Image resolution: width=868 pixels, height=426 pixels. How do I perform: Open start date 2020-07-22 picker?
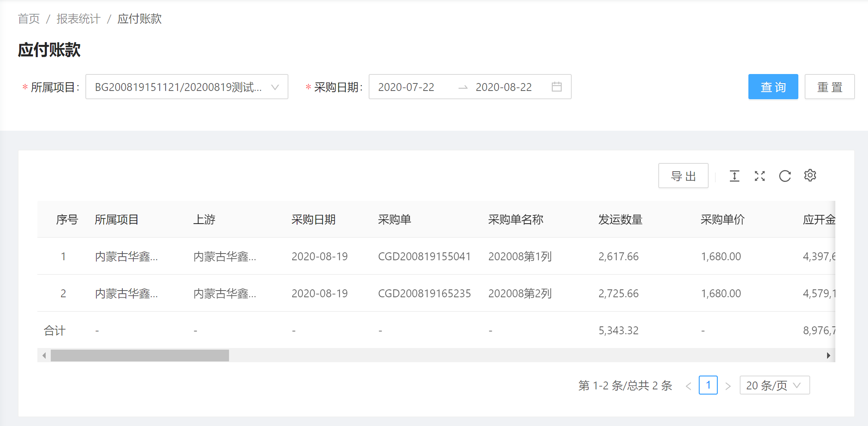[x=406, y=87]
